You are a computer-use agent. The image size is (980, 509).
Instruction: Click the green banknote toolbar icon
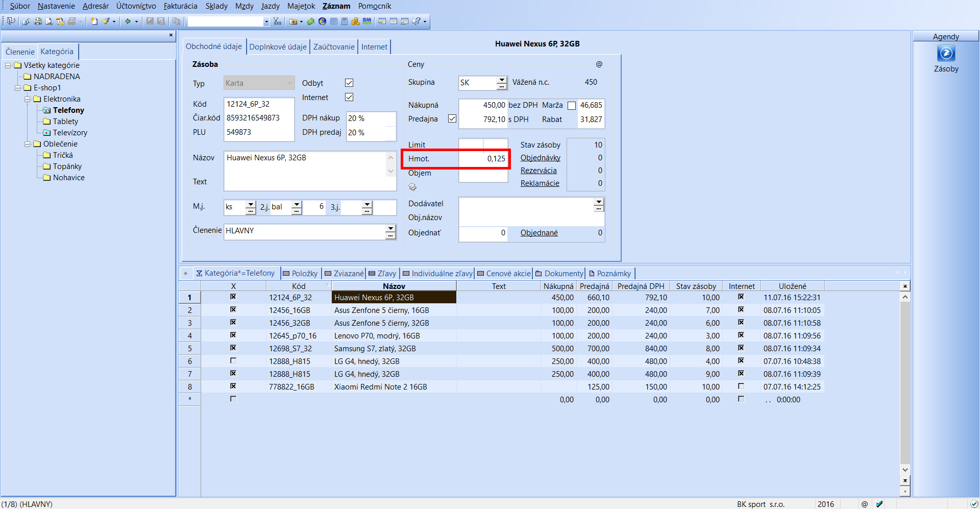[310, 21]
